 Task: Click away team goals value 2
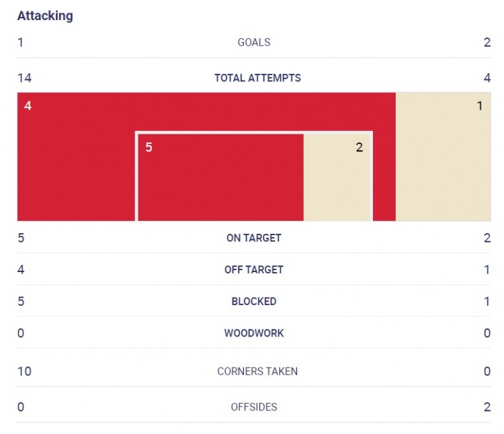point(487,42)
